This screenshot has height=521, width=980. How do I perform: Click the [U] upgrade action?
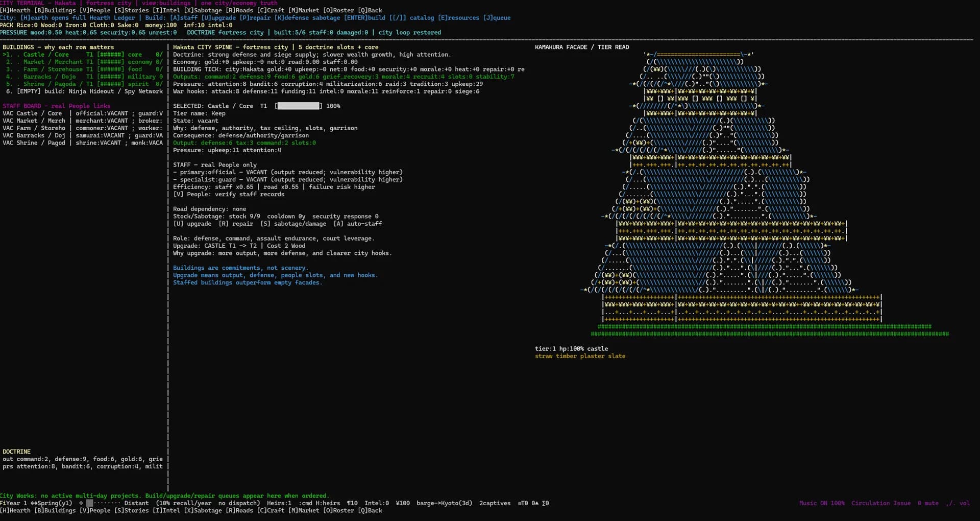coord(192,224)
